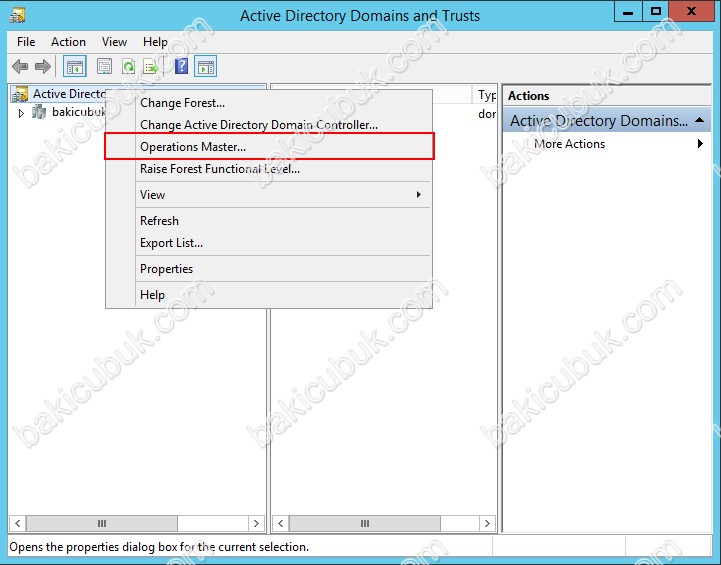Select Raise Forest Functional Level...
721x565 pixels.
click(269, 169)
